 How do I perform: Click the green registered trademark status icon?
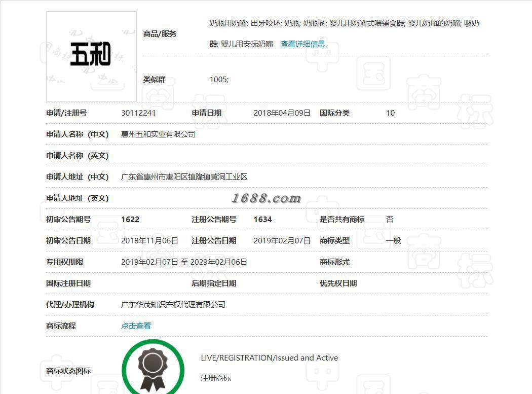pos(153,368)
